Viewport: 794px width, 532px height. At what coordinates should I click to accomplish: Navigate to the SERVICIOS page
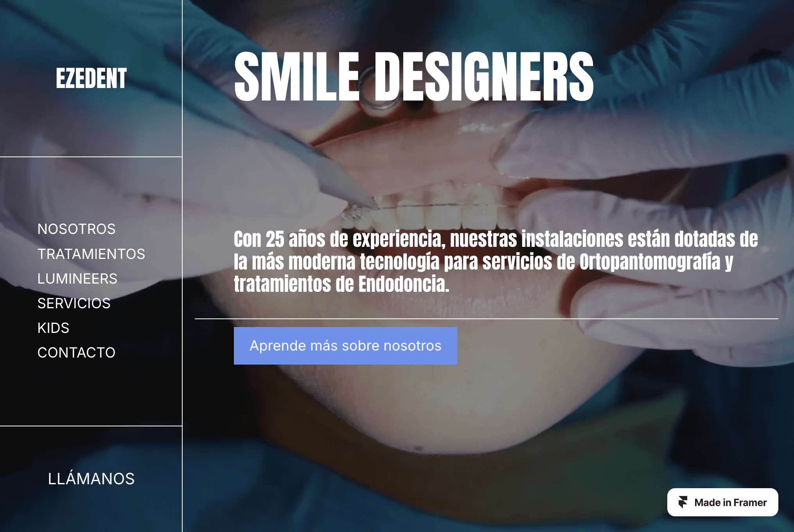[74, 303]
